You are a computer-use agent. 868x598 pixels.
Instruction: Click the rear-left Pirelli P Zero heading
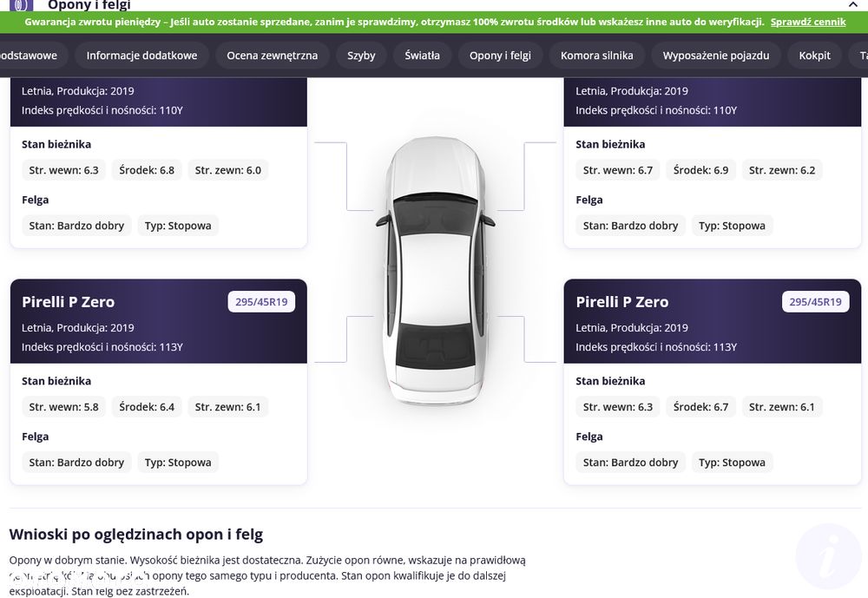click(x=68, y=302)
